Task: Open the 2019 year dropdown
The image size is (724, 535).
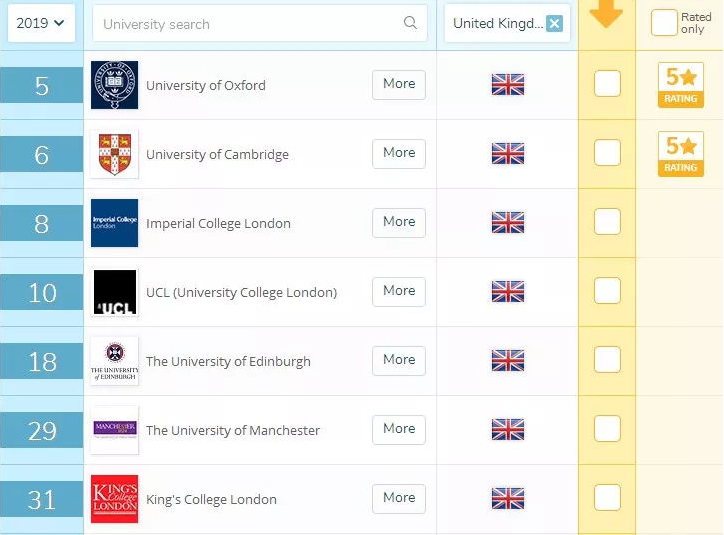Action: (x=41, y=23)
